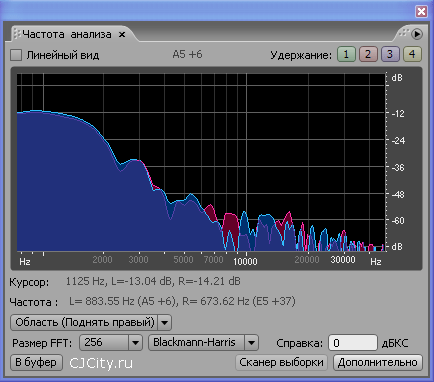The image size is (434, 382).
Task: Close the Частота анализа tab
Action: pos(122,35)
